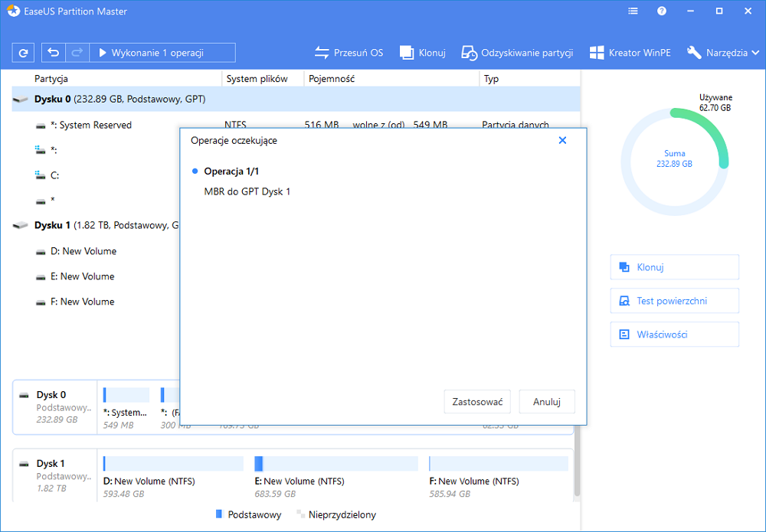Image resolution: width=766 pixels, height=532 pixels.
Task: Click the System Reserved partition drive icon
Action: (41, 126)
